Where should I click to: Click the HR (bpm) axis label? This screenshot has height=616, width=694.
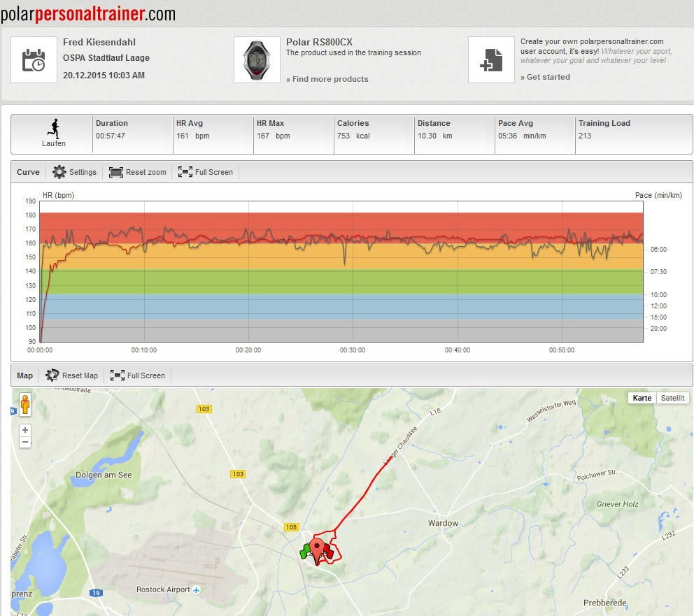59,195
